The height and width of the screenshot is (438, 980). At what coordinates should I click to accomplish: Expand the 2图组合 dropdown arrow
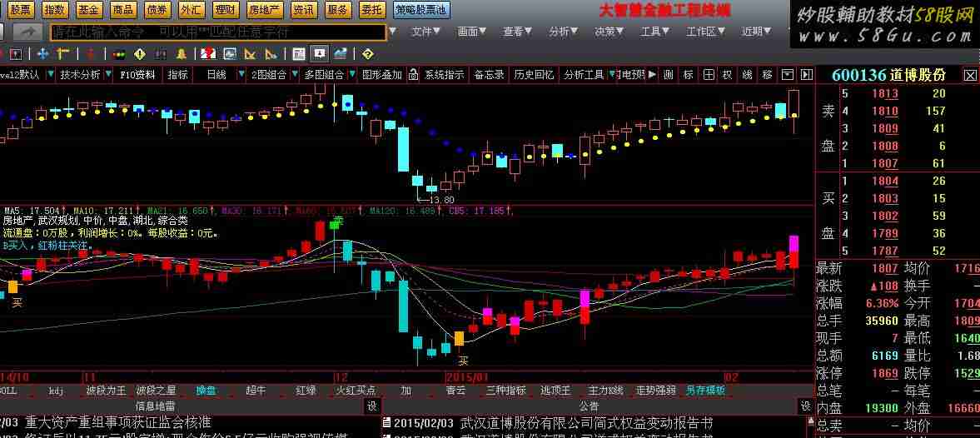(295, 75)
